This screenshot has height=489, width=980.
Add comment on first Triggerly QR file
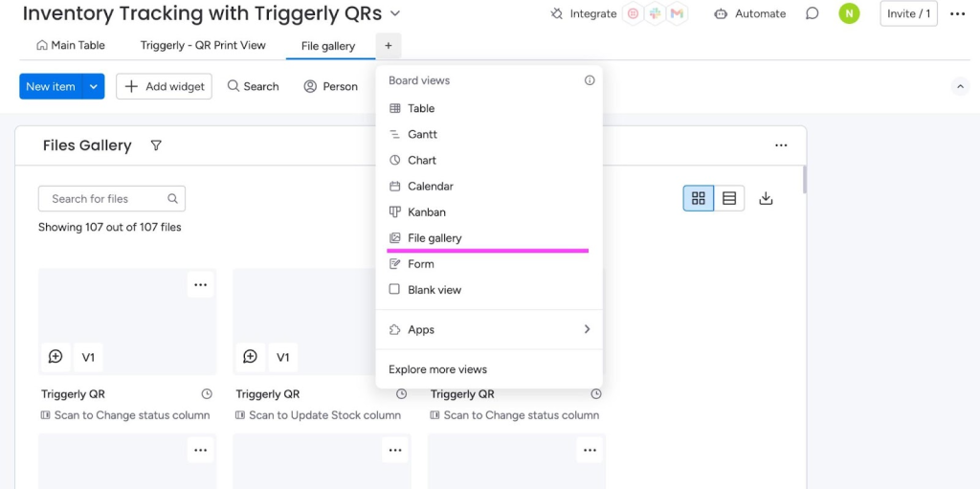(x=56, y=357)
